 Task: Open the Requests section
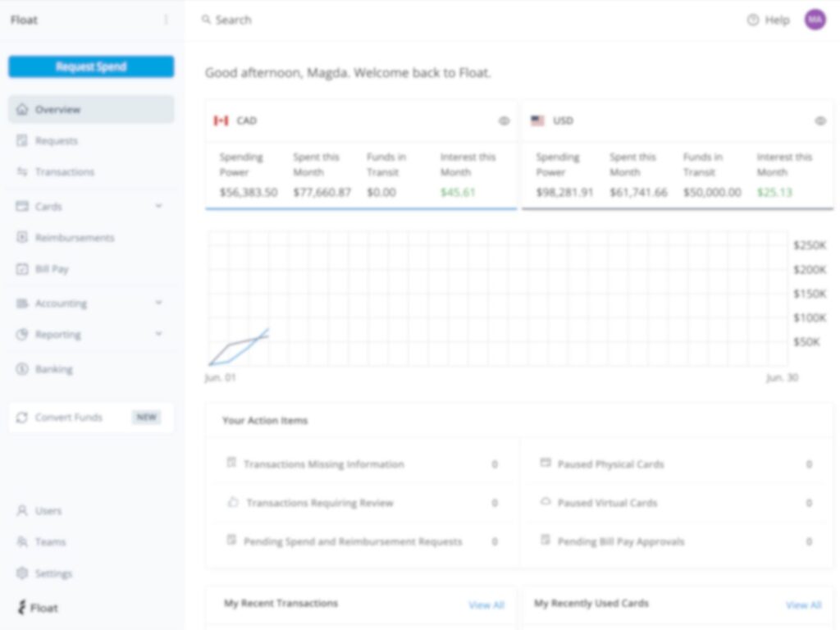click(x=54, y=140)
